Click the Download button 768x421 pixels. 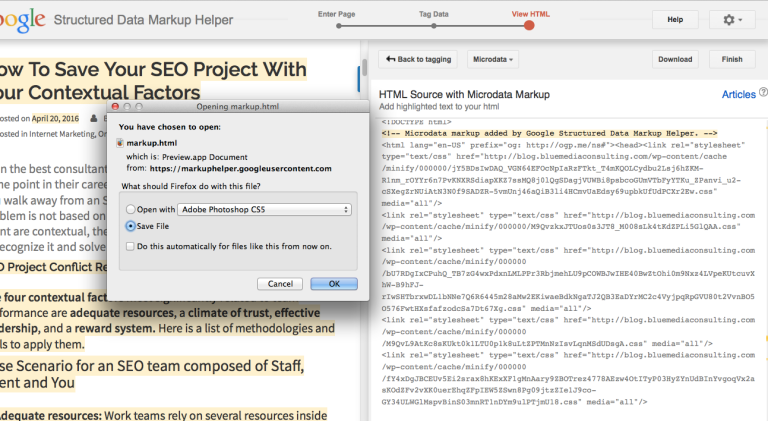coord(675,59)
